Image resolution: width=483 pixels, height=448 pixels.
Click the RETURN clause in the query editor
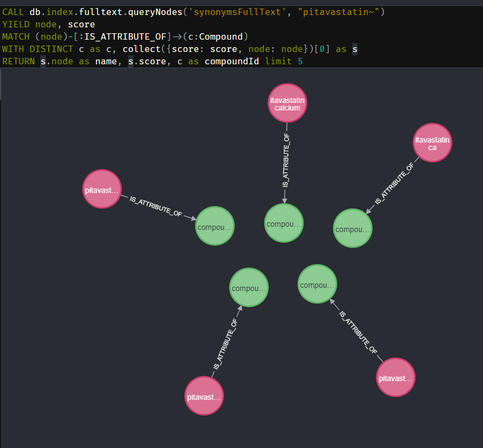pyautogui.click(x=18, y=61)
